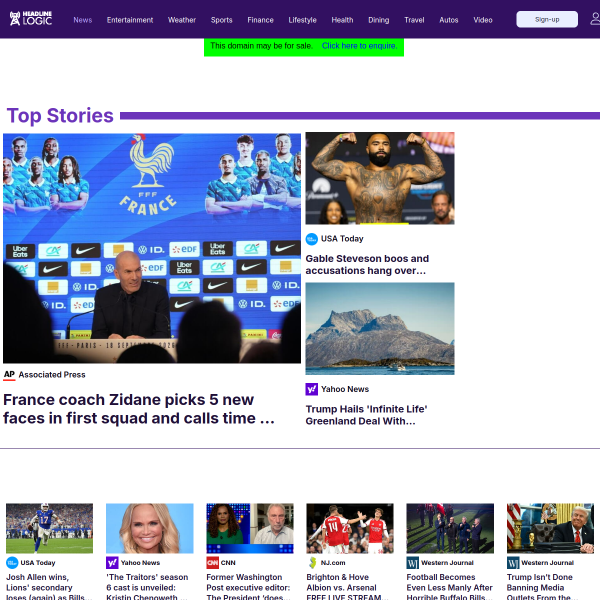
Task: Open 'The Traitors' season 6 cast story
Action: [x=147, y=586]
